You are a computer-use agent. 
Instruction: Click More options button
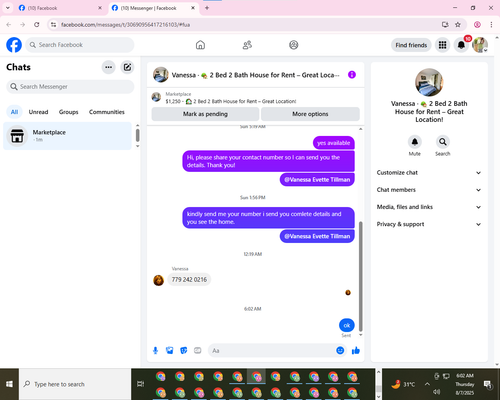coord(310,114)
